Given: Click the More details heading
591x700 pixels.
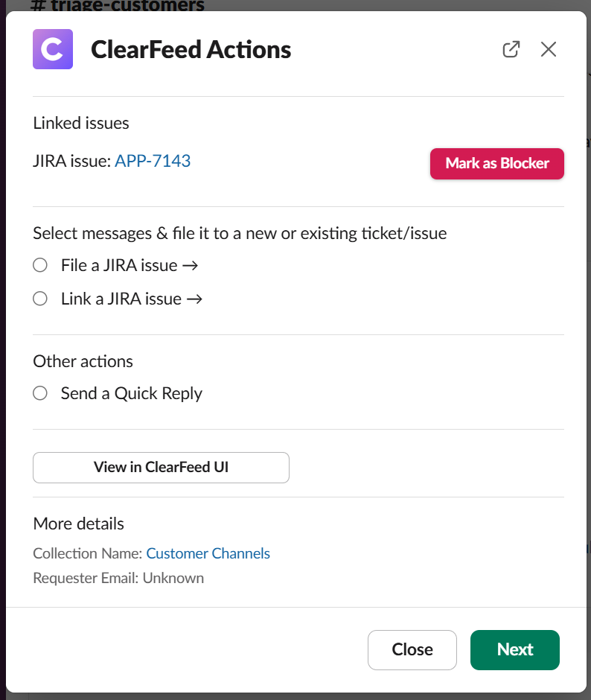Looking at the screenshot, I should (78, 524).
